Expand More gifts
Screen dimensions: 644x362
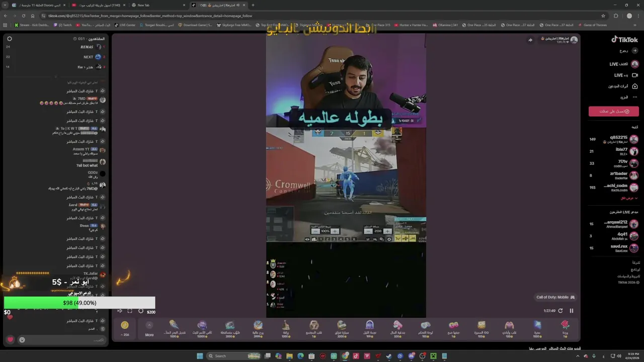[149, 328]
